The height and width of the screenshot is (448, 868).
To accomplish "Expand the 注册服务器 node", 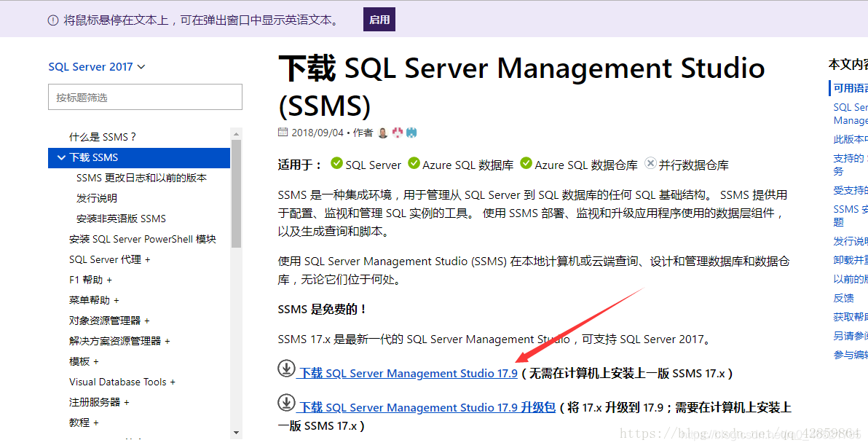I will (99, 403).
